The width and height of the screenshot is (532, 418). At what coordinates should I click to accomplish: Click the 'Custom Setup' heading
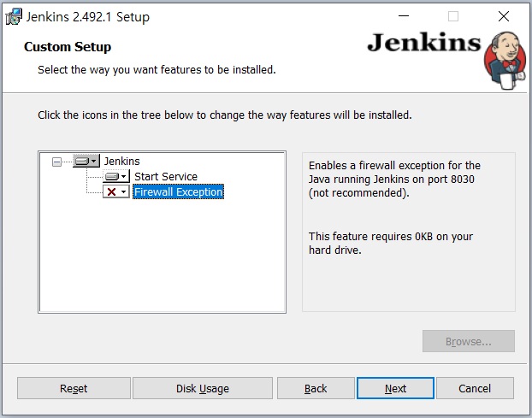(68, 47)
